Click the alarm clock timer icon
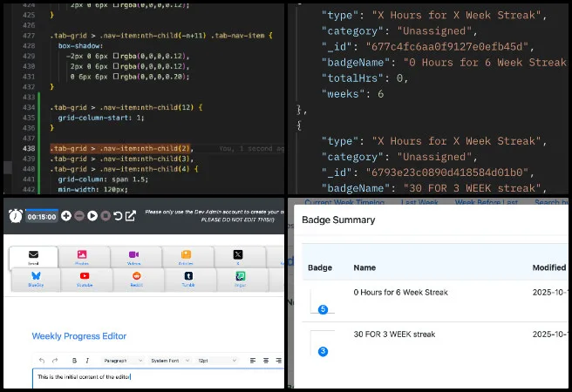This screenshot has height=392, width=572. [15, 215]
